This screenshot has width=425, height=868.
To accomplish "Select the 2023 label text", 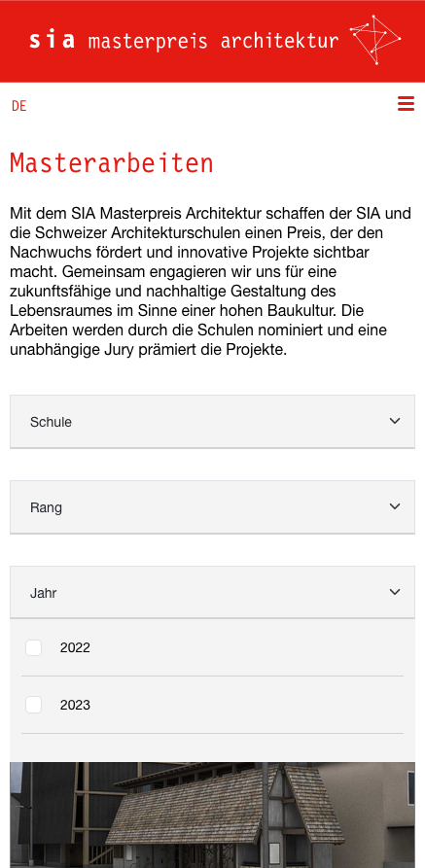I will (75, 706).
